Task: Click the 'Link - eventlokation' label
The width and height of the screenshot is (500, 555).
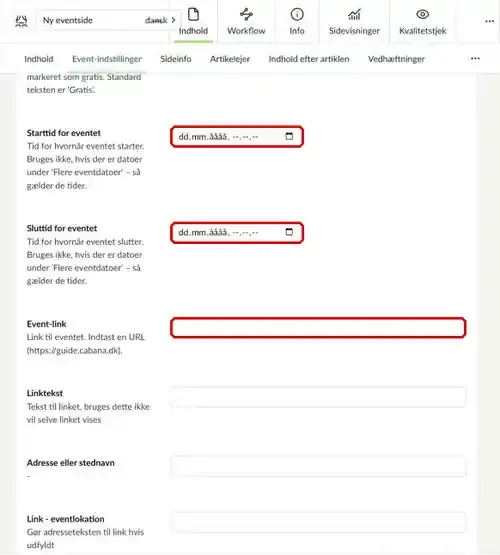Action: click(65, 519)
